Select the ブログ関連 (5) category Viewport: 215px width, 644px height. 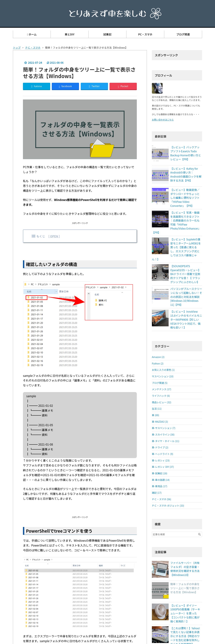click(160, 383)
